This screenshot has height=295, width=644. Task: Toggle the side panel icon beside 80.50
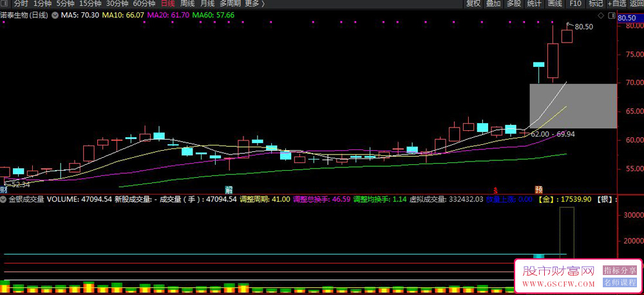point(611,16)
